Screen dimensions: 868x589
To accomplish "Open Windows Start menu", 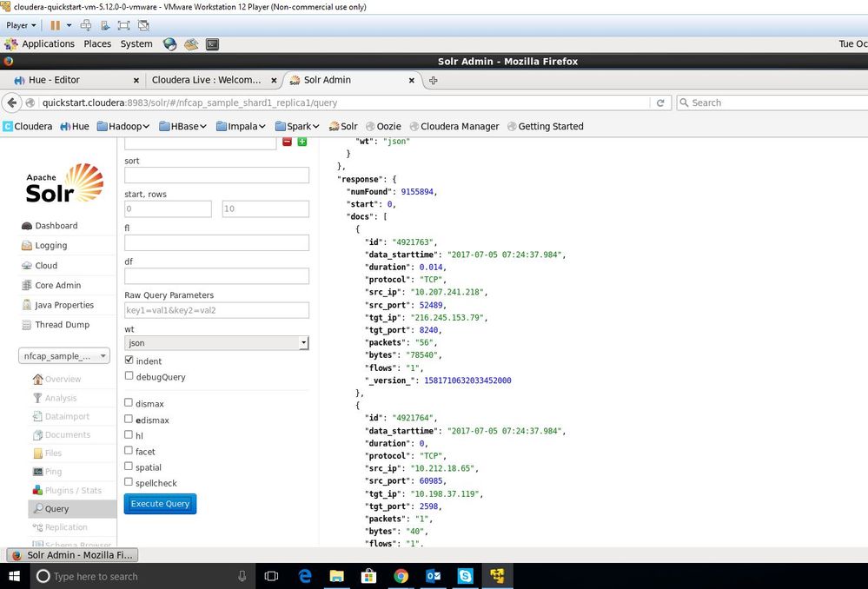I will coord(14,576).
